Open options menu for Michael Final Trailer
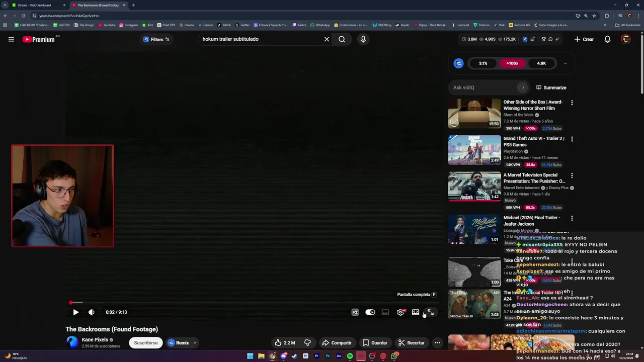 pyautogui.click(x=572, y=218)
